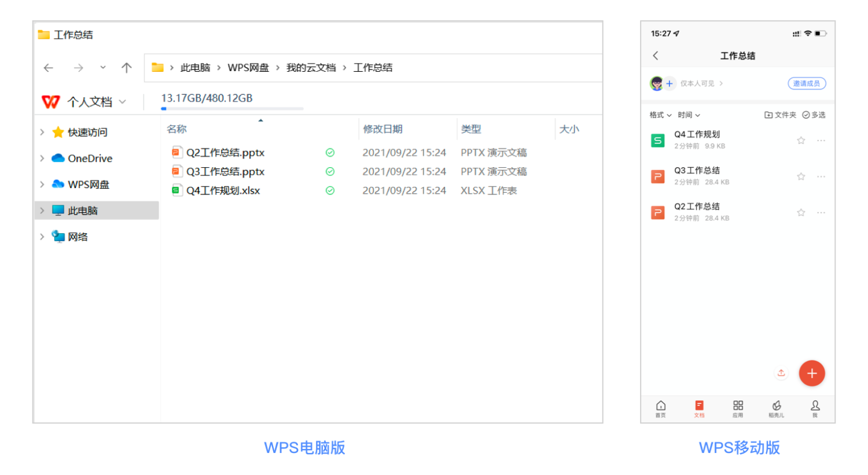Open the 格式 filter dropdown

[x=660, y=115]
